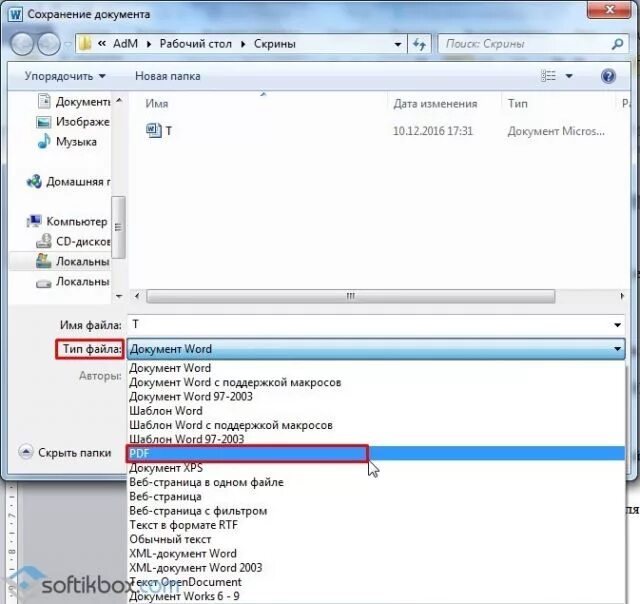Click Скрыть папки to collapse folders

(x=65, y=452)
